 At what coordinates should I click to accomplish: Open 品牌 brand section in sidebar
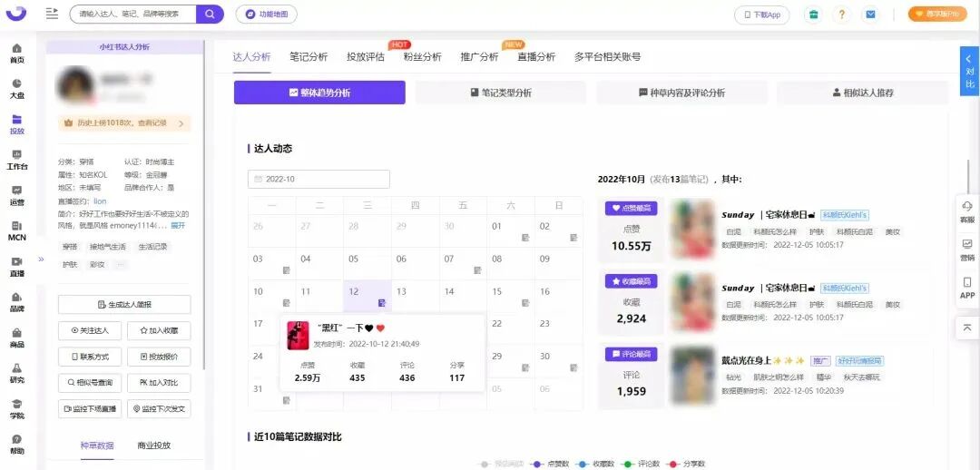(17, 302)
